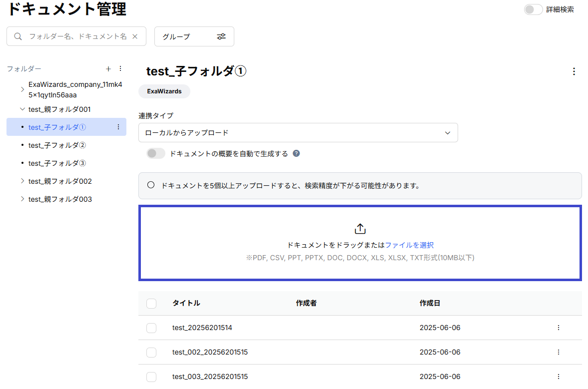Open document test_20256201514
Screen dimensions: 588x389
pos(202,328)
